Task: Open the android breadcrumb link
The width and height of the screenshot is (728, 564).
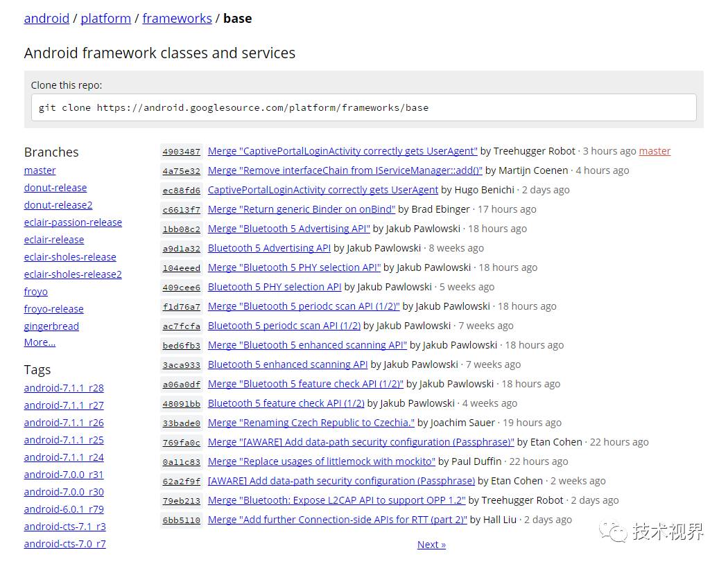Action: tap(46, 19)
